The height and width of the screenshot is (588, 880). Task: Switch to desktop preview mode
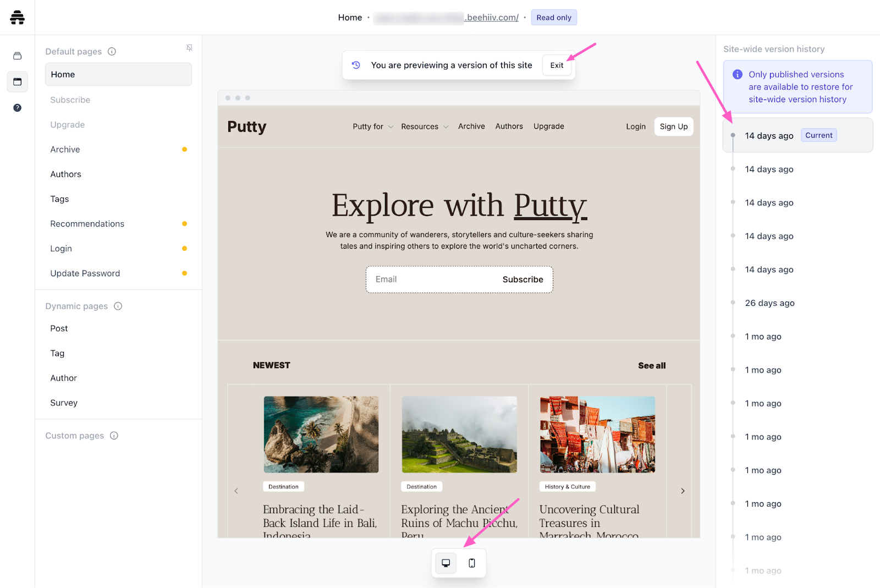click(446, 563)
